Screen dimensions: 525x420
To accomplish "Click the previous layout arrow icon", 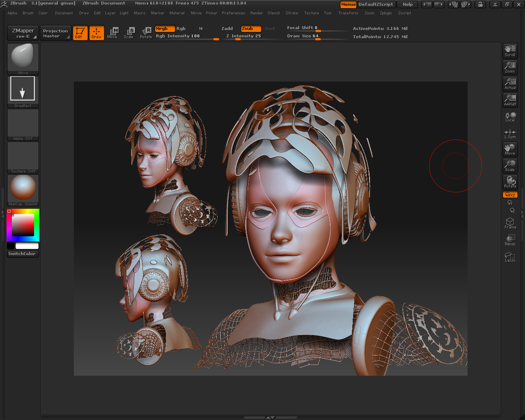I will click(x=427, y=5).
